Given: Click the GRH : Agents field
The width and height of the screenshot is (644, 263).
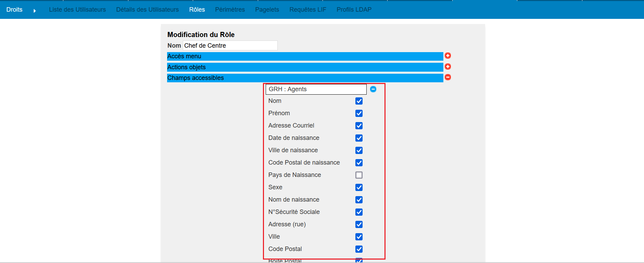Looking at the screenshot, I should click(316, 89).
